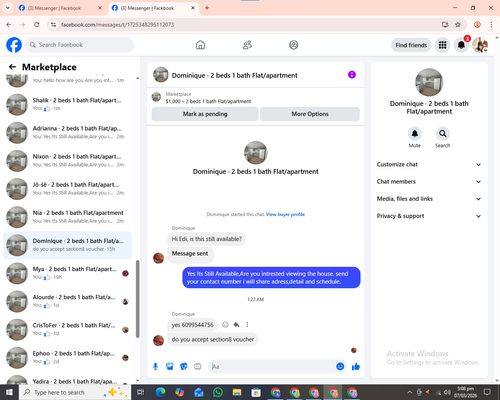Open emoji picker in message box
The width and height of the screenshot is (500, 400).
tap(340, 367)
